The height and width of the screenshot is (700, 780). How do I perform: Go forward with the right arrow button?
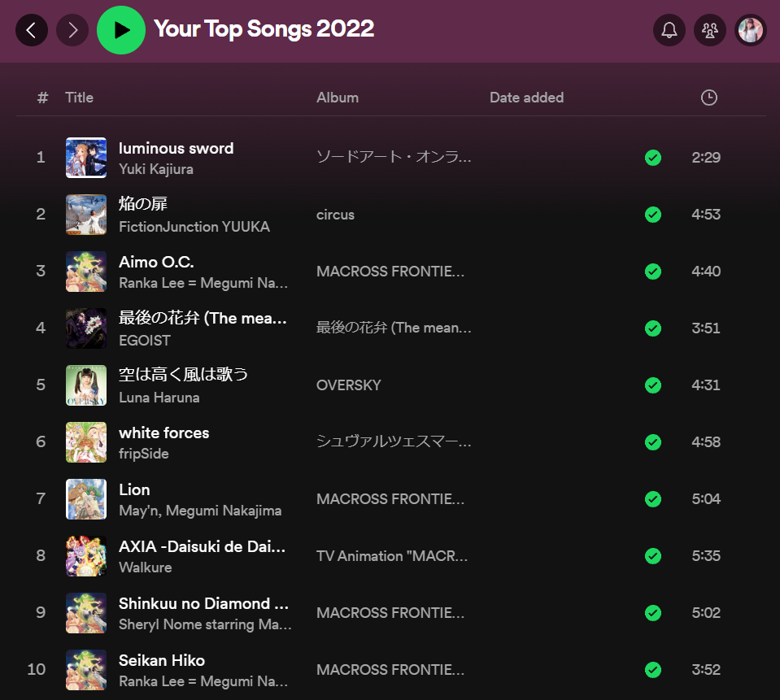72,30
